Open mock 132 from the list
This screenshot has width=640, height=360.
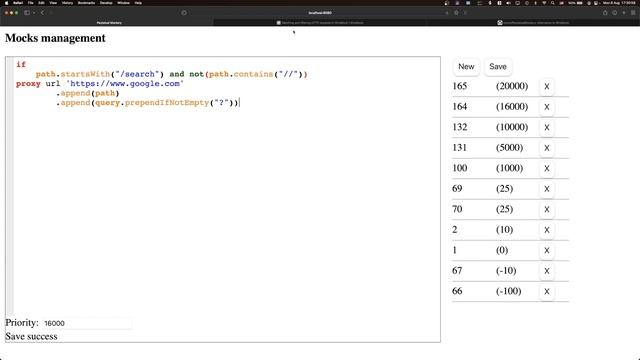click(460, 127)
